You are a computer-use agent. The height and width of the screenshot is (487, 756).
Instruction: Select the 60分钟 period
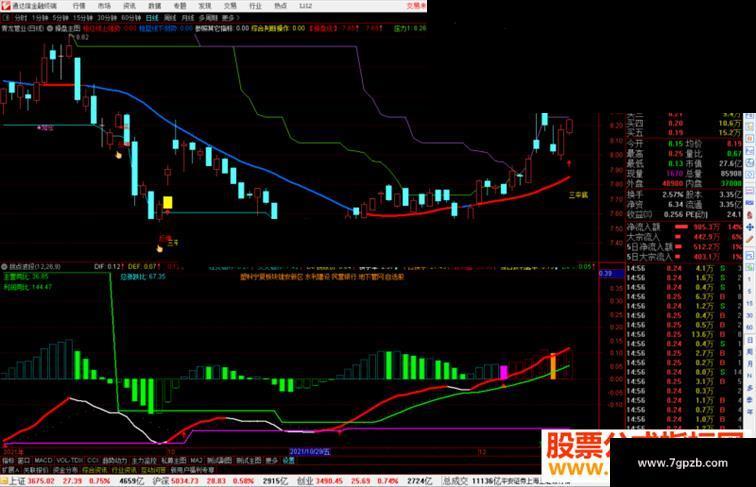(131, 18)
